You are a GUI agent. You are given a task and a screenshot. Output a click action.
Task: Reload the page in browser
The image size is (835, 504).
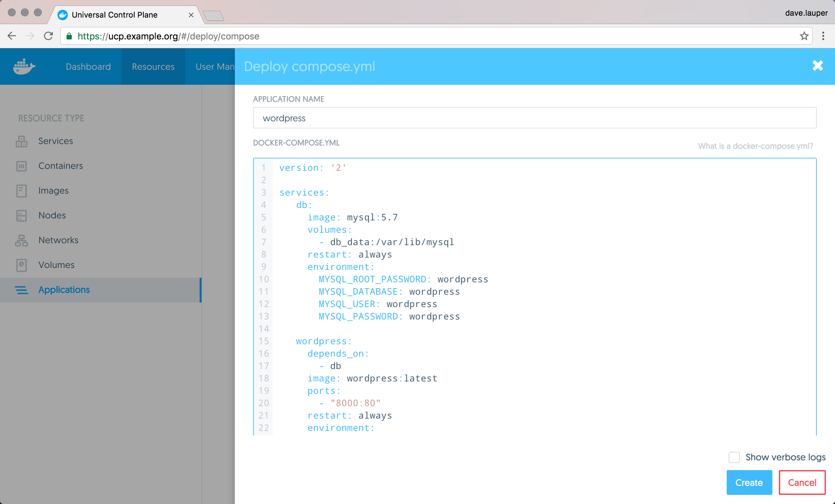(x=49, y=36)
